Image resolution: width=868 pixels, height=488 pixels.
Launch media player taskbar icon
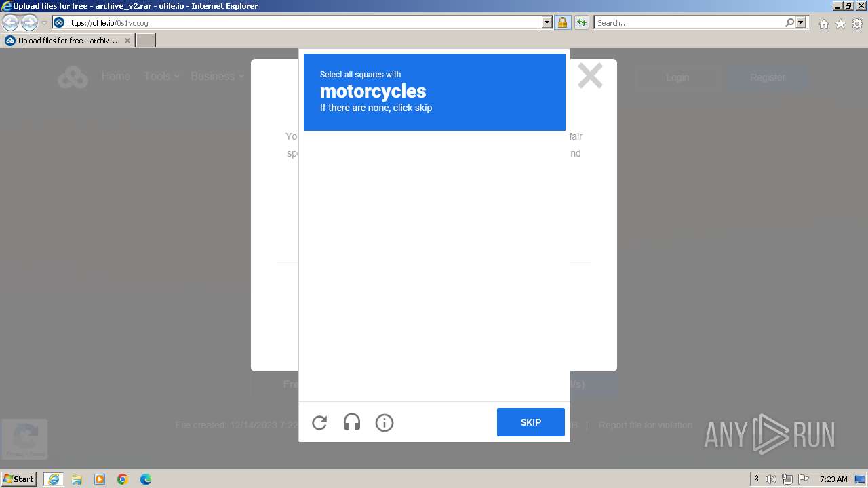point(100,479)
